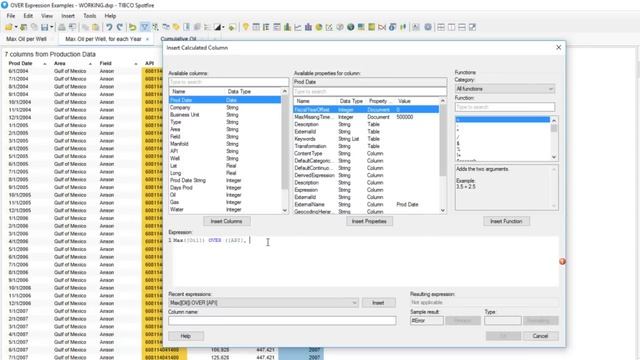Insert a Combination Chart visualization icon
Viewport: 640px width, 360px height.
coord(308,27)
